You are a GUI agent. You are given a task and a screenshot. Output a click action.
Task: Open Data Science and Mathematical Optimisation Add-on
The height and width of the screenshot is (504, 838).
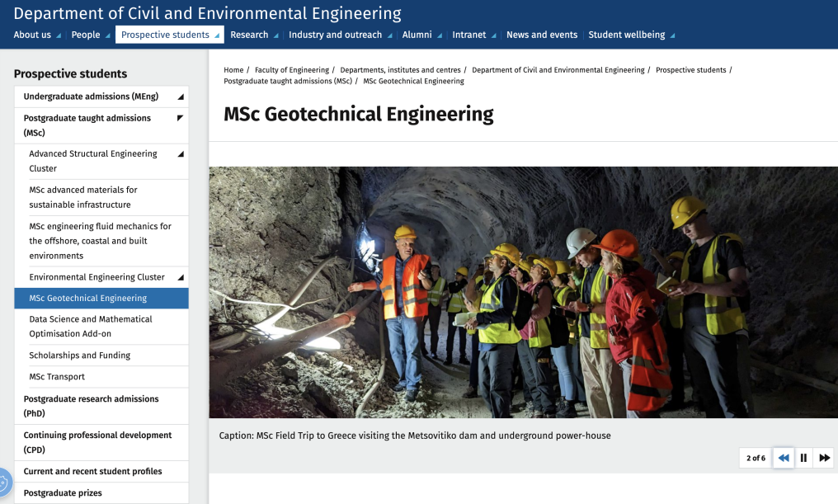[x=91, y=327]
